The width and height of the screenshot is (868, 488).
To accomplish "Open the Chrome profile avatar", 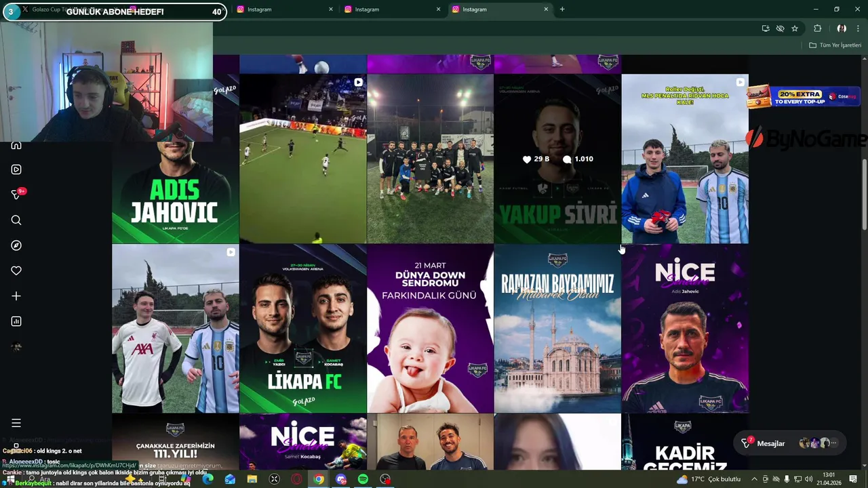I will tap(842, 28).
